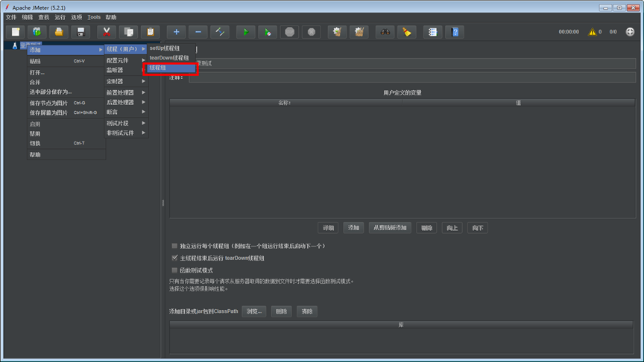This screenshot has width=644, height=362.
Task: Uncheck 主线程结束后运行 tearDown线程组 checkbox
Action: tap(174, 258)
